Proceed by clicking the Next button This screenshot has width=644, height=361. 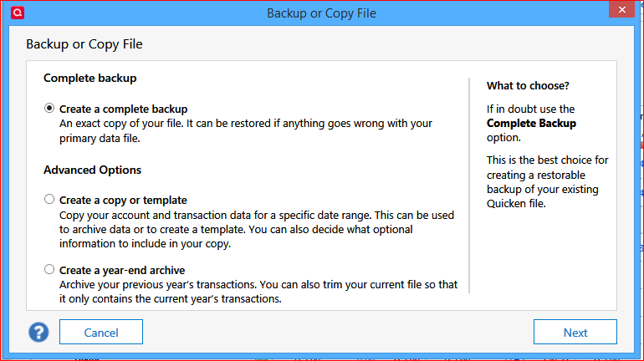[575, 332]
